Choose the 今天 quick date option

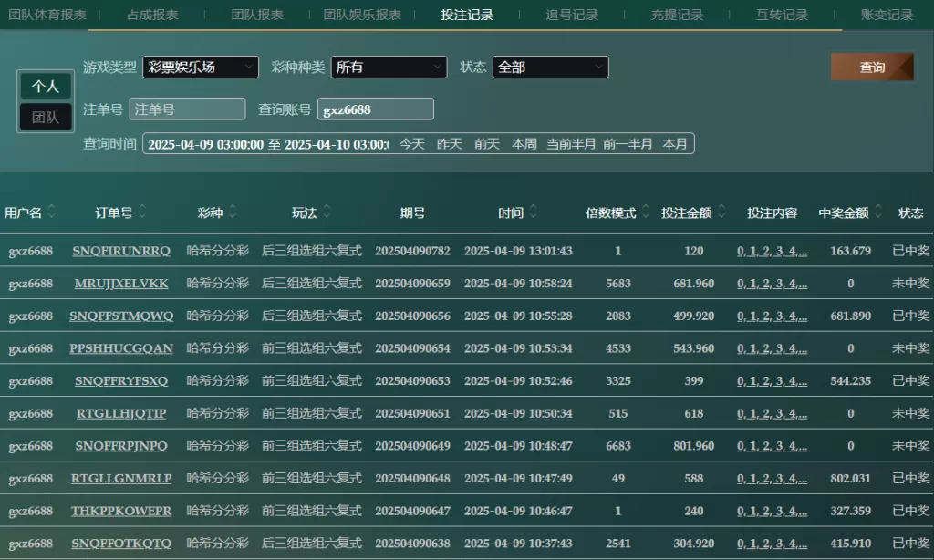412,144
